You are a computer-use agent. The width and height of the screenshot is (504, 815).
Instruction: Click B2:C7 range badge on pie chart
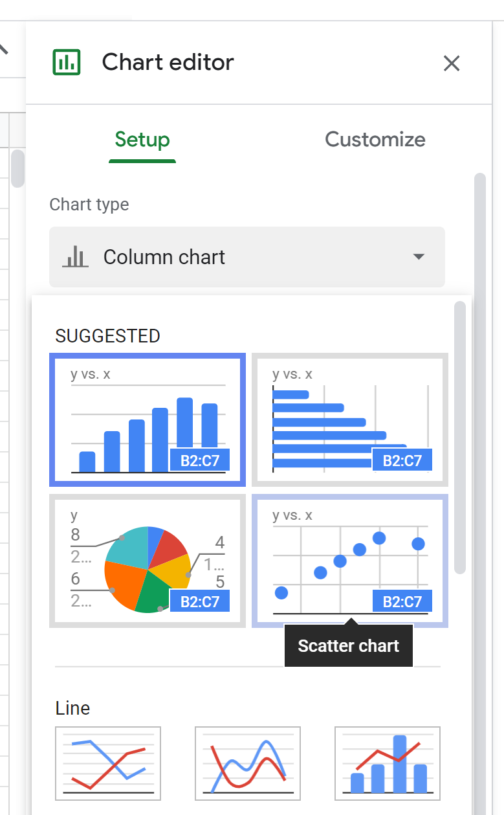(199, 601)
